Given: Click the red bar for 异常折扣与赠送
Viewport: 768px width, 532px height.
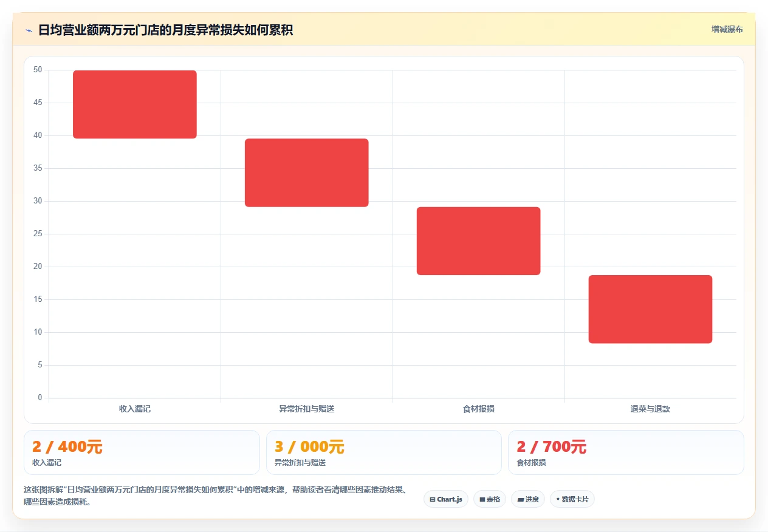Looking at the screenshot, I should tap(307, 173).
